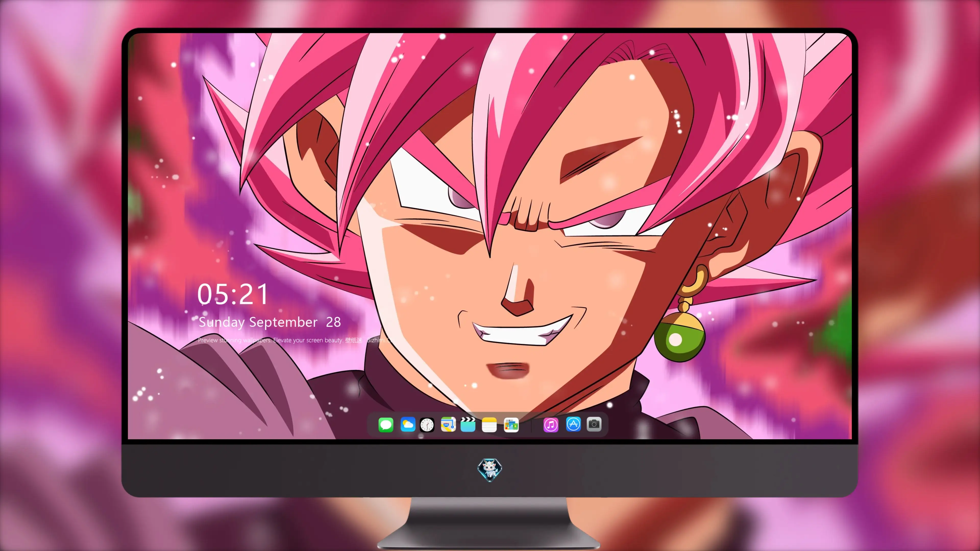
Task: Launch the Maps app from the dock
Action: click(448, 424)
